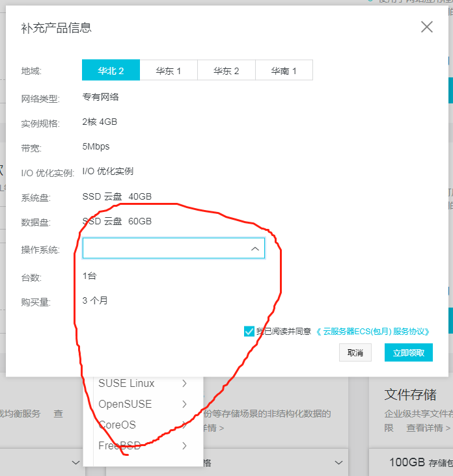Expand the OpenSUSE version chevron
Screen dimensions: 453x476
coord(185,404)
